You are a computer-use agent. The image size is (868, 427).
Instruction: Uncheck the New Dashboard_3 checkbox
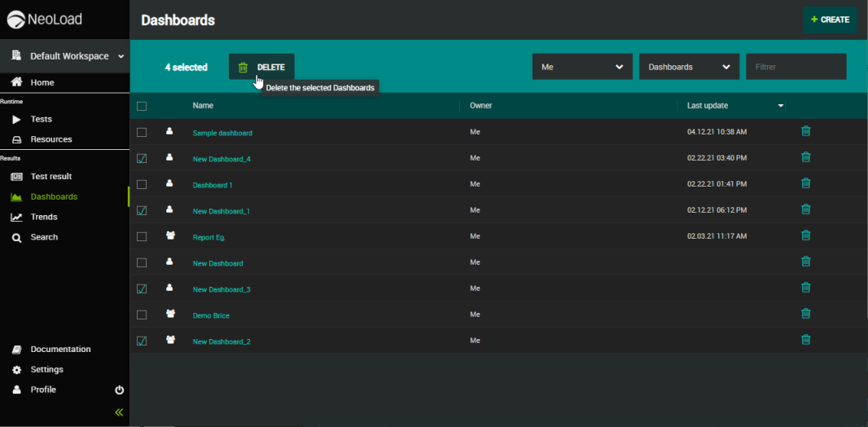pos(142,288)
